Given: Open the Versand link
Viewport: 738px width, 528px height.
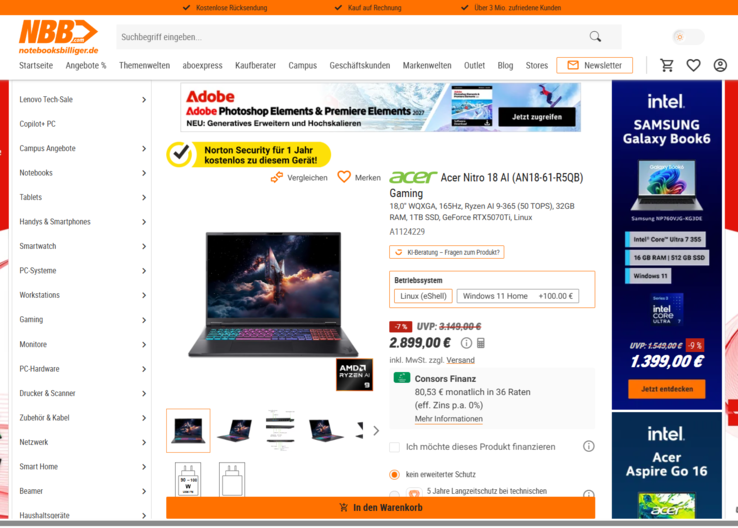Looking at the screenshot, I should (x=460, y=360).
